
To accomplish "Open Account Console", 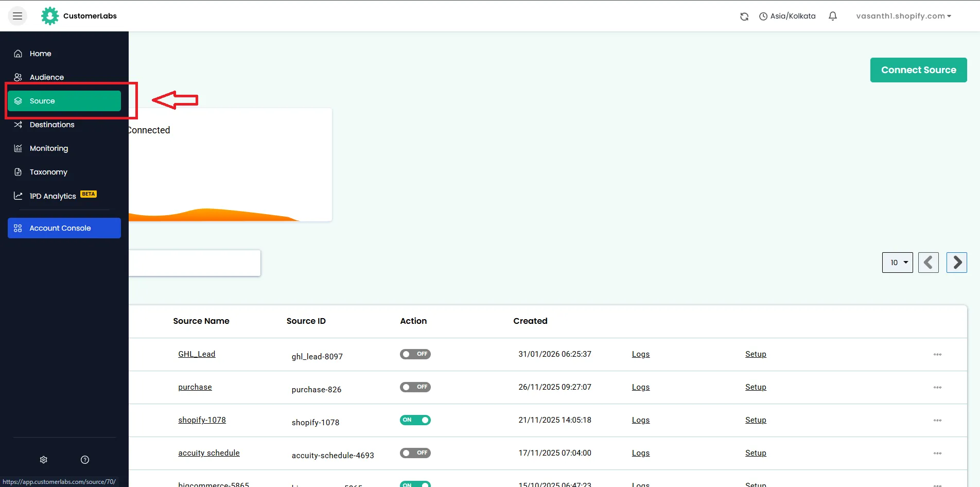I will 64,228.
